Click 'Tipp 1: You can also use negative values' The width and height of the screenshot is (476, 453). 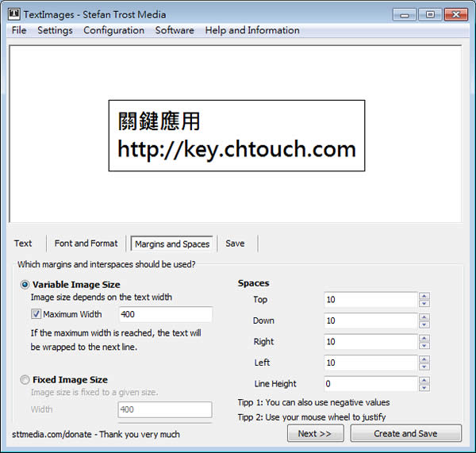313,402
